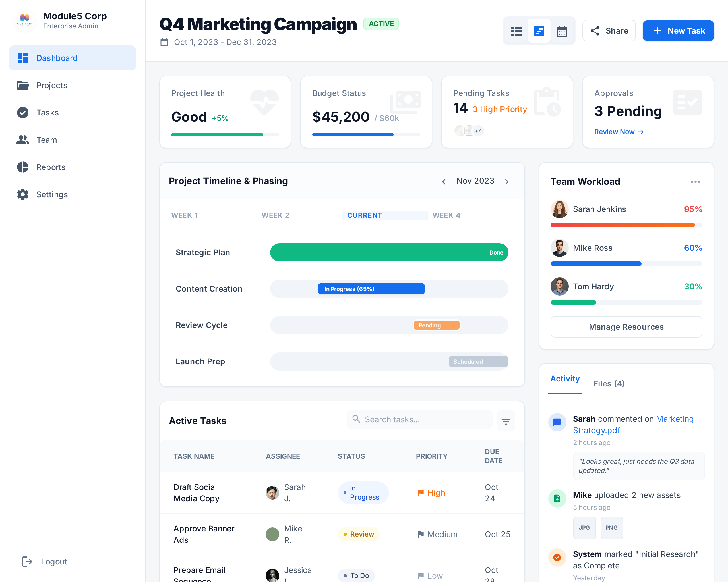Screen dimensions: 728x582
Task: Click the Share button
Action: (609, 31)
